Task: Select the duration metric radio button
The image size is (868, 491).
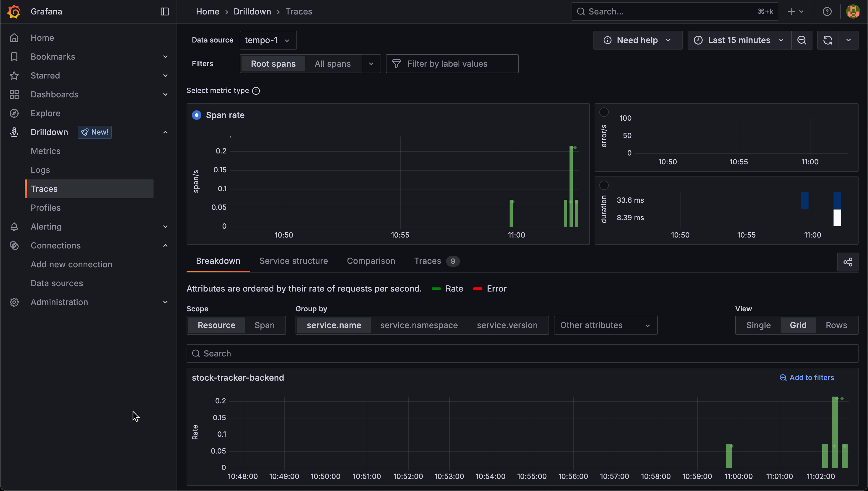Action: coord(604,186)
